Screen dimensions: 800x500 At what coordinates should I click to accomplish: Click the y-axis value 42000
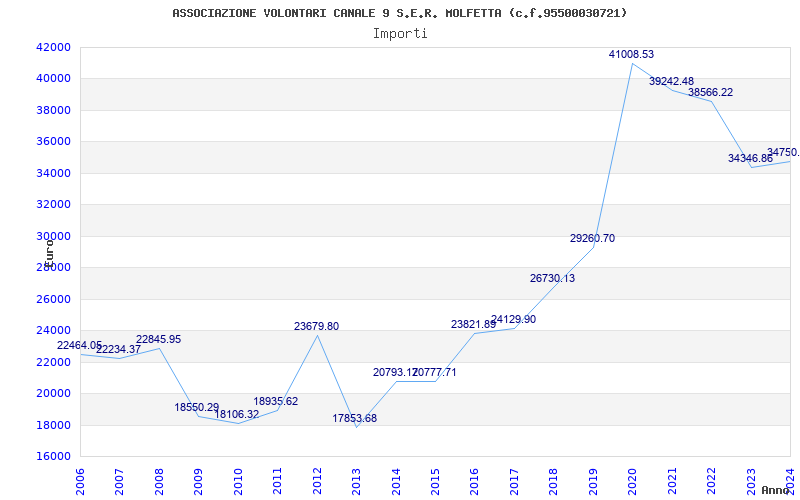click(53, 47)
